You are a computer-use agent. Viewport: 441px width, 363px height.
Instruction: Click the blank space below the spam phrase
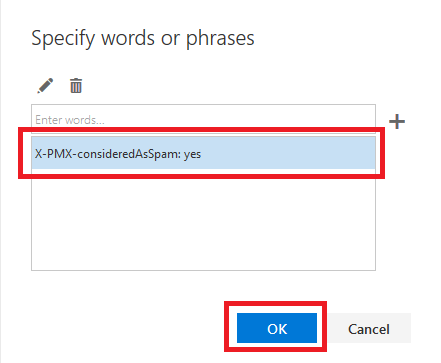[203, 220]
